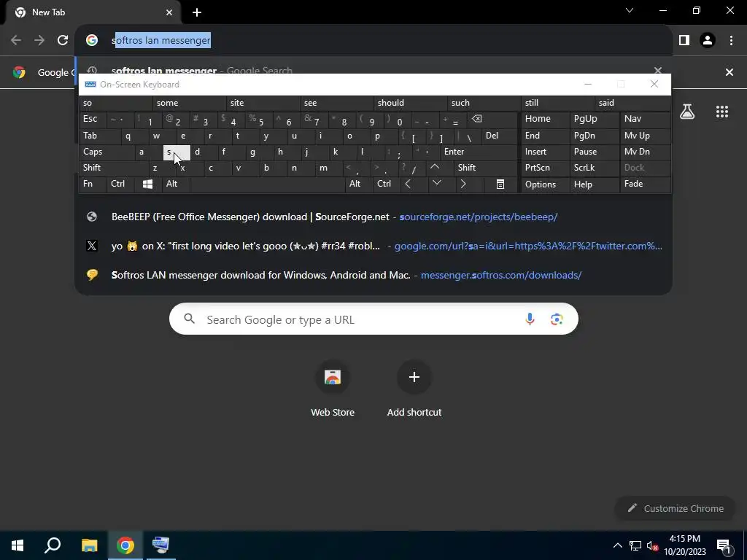
Task: Toggle the ScrLk key on keyboard
Action: pyautogui.click(x=595, y=168)
